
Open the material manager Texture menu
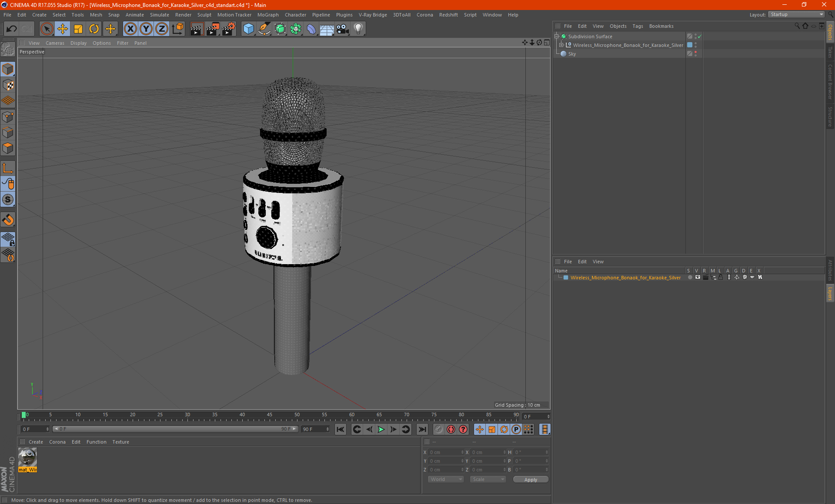tap(120, 442)
